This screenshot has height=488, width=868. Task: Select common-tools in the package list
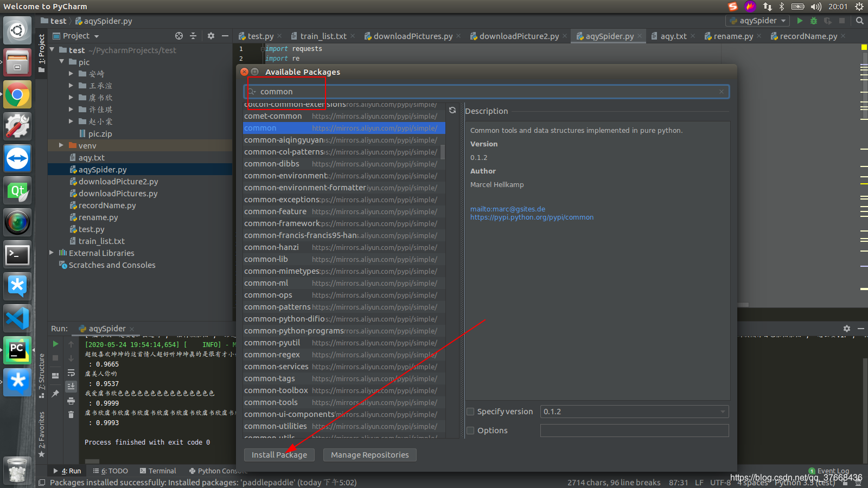344,402
